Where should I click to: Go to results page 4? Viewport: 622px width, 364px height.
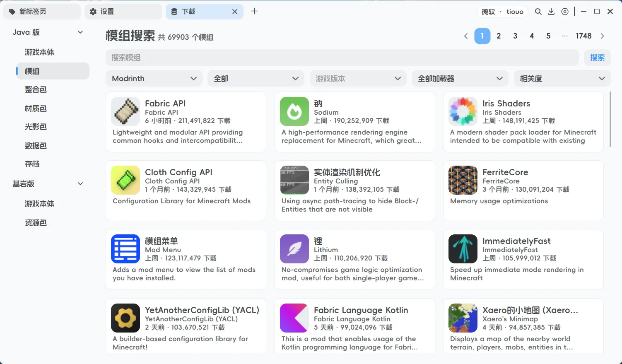tap(532, 36)
